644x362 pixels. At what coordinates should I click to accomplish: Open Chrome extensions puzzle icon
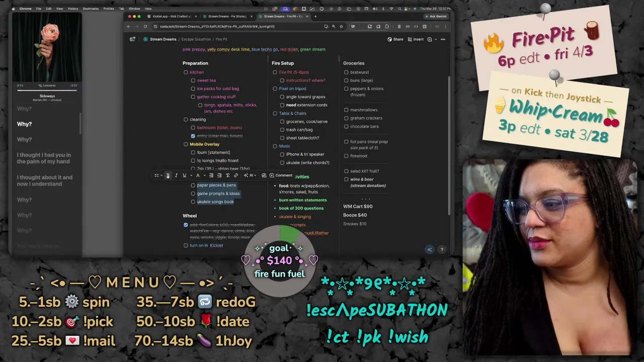pyautogui.click(x=386, y=26)
